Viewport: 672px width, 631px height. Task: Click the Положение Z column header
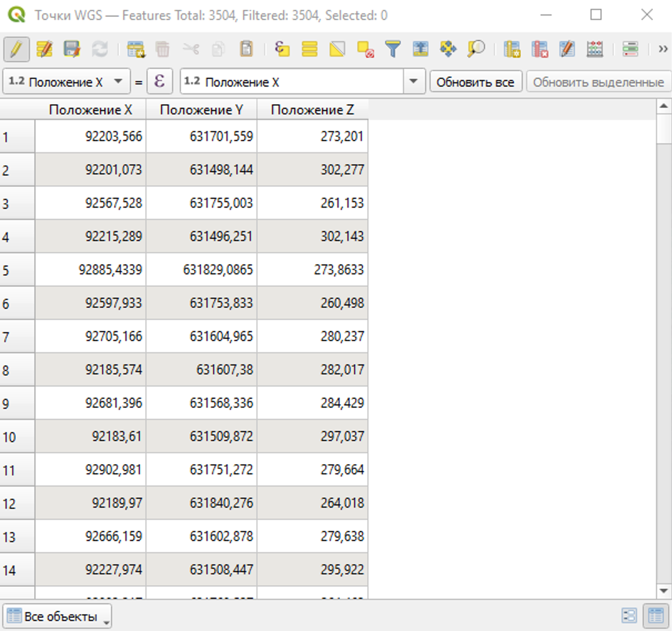click(312, 110)
